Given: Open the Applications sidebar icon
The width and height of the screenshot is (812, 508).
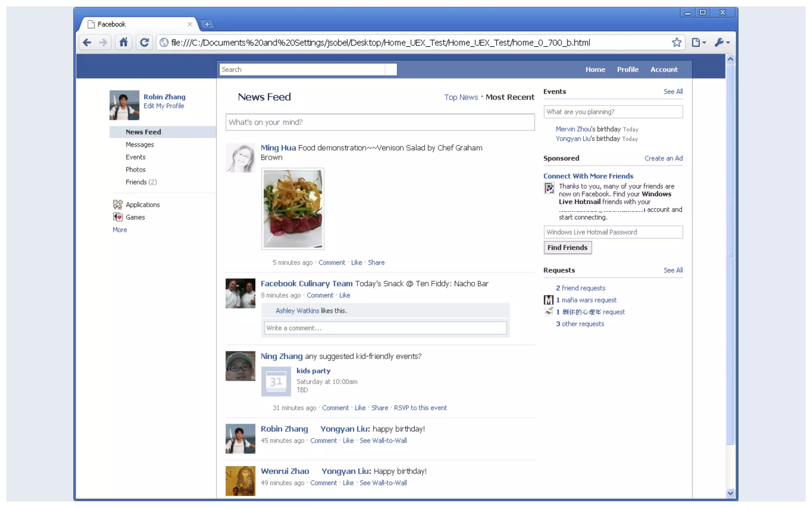Looking at the screenshot, I should point(117,204).
